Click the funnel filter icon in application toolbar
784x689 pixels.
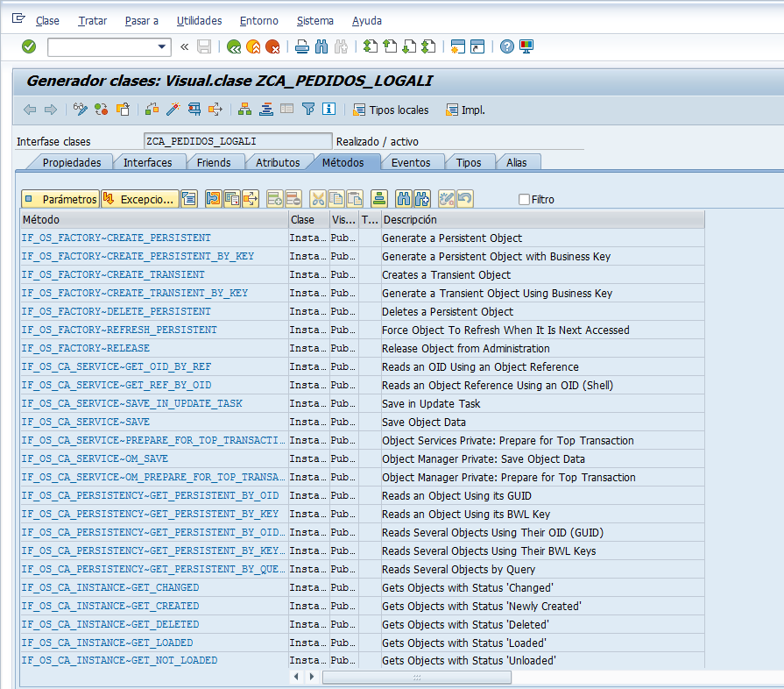[308, 109]
